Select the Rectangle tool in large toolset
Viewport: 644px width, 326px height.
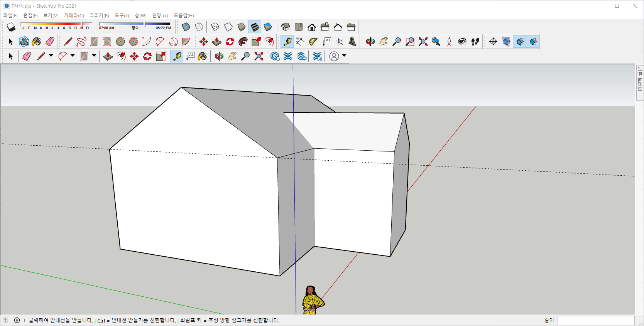click(x=94, y=42)
